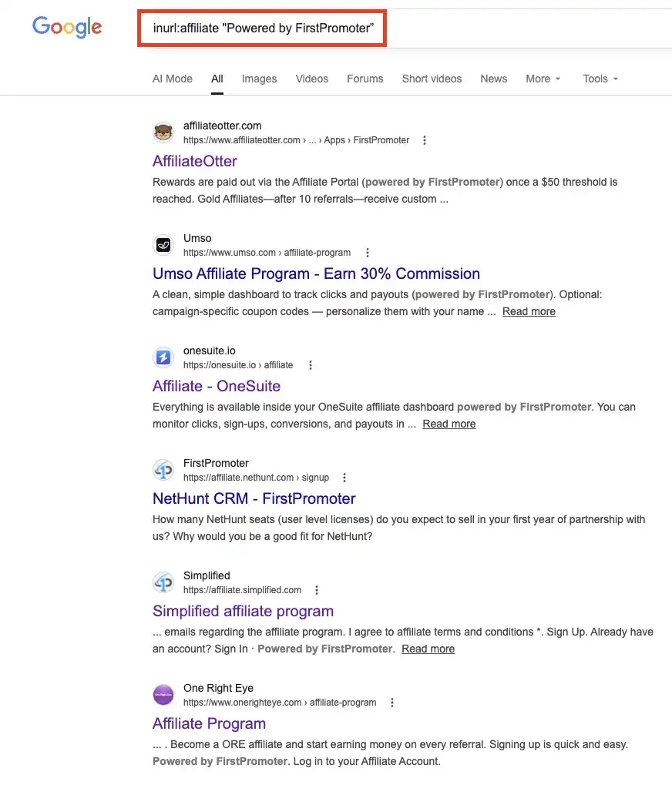Open options menu for affiliate.nethunt.com result
The width and height of the screenshot is (672, 785).
(x=344, y=478)
